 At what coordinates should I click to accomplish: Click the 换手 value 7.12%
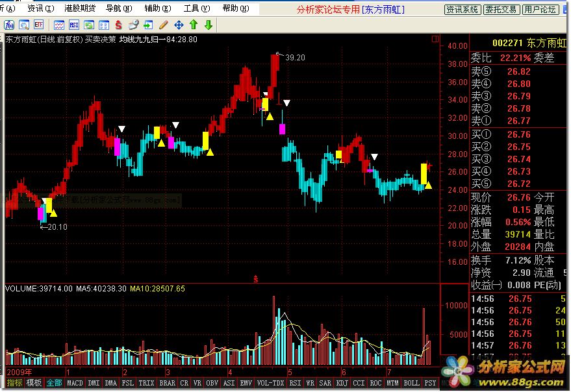518,260
